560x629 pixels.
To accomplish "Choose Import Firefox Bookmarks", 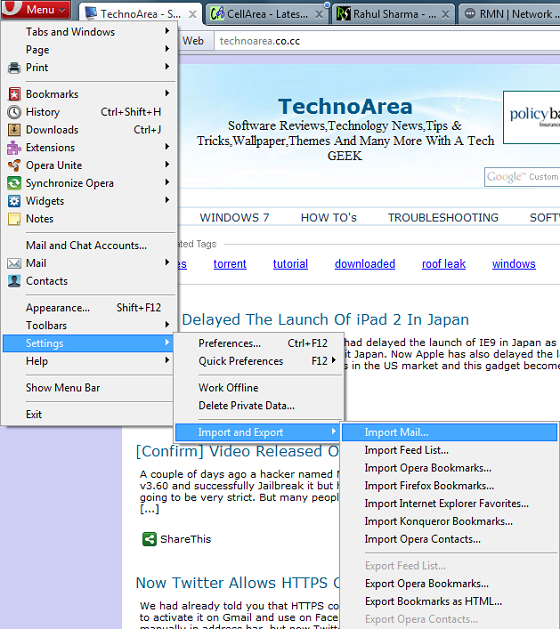I will click(429, 486).
